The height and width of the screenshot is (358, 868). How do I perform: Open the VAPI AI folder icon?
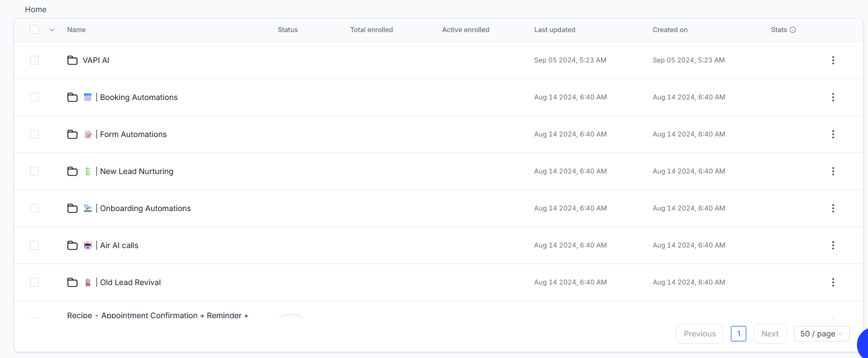tap(72, 60)
